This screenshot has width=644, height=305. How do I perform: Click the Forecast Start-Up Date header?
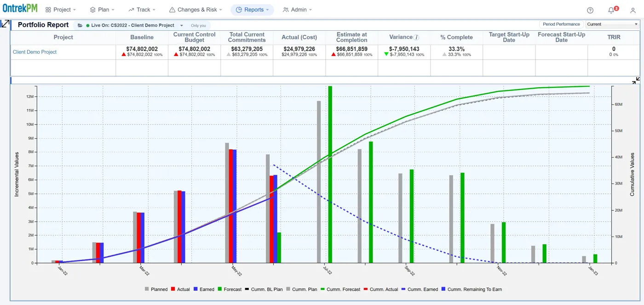click(562, 37)
